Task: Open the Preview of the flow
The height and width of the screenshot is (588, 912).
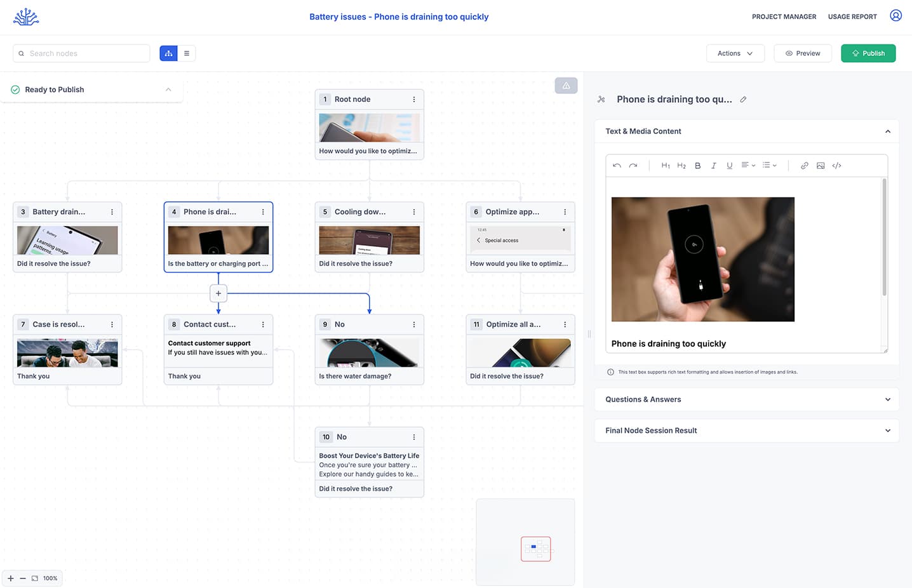Action: tap(802, 53)
